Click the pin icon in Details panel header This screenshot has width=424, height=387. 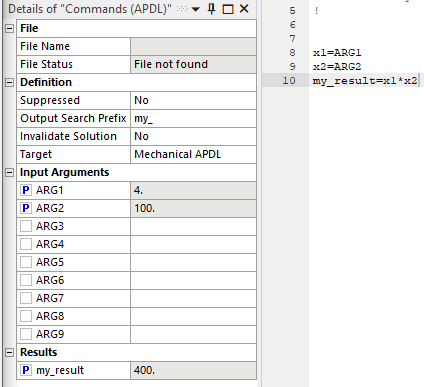[x=211, y=9]
